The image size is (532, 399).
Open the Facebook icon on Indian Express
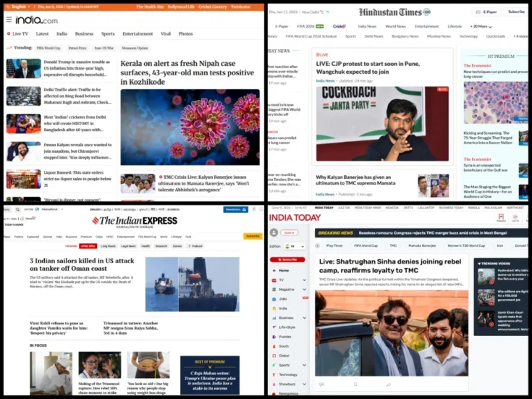coord(254,209)
